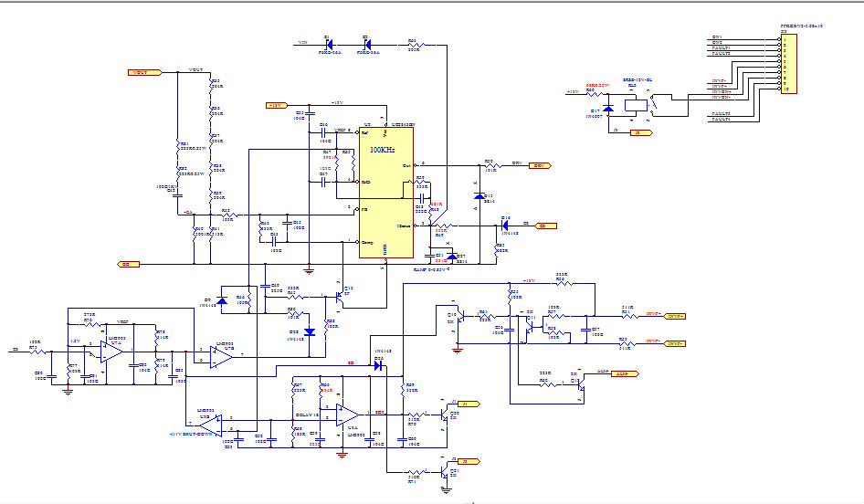Select the ALM output port
This screenshot has width=864, height=504.
620,373
